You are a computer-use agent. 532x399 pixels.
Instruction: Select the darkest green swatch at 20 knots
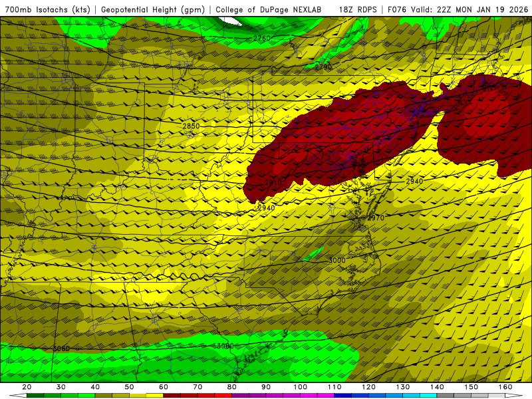(35, 395)
